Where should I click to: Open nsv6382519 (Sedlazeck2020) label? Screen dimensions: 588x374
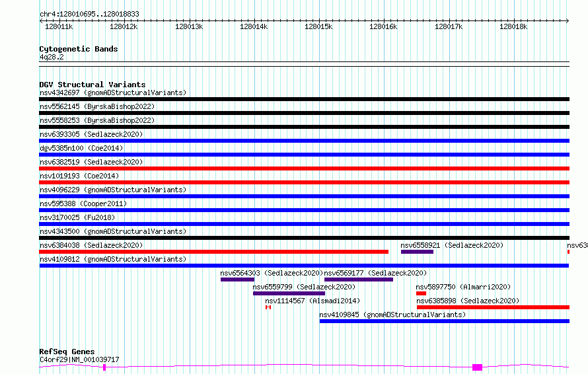tap(91, 162)
